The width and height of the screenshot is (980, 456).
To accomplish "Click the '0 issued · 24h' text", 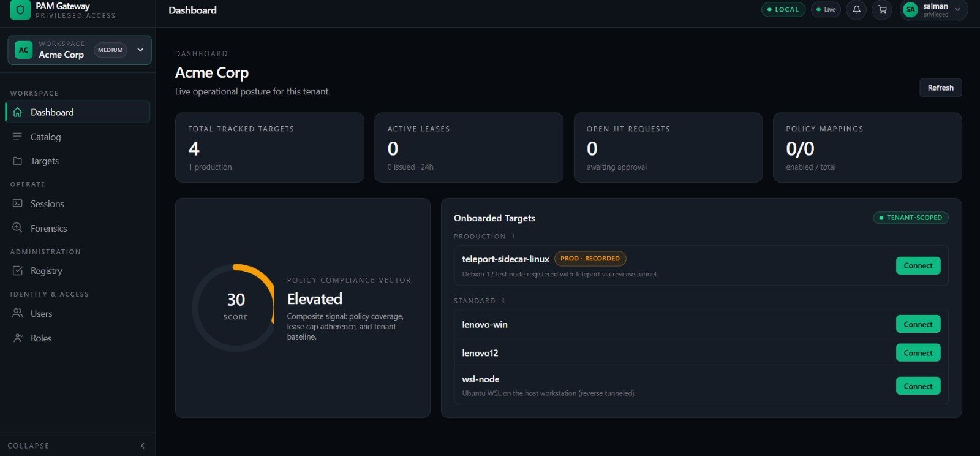I will pos(410,167).
